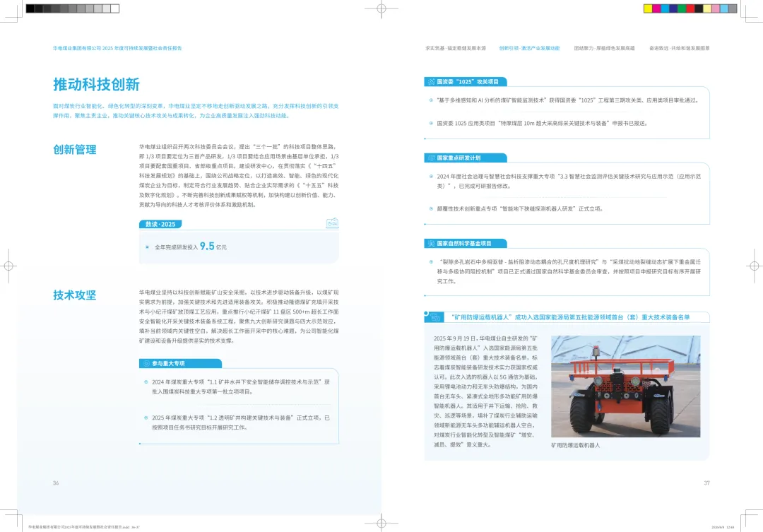
Task: Click the dark navy blue swatch
Action: point(673,8)
